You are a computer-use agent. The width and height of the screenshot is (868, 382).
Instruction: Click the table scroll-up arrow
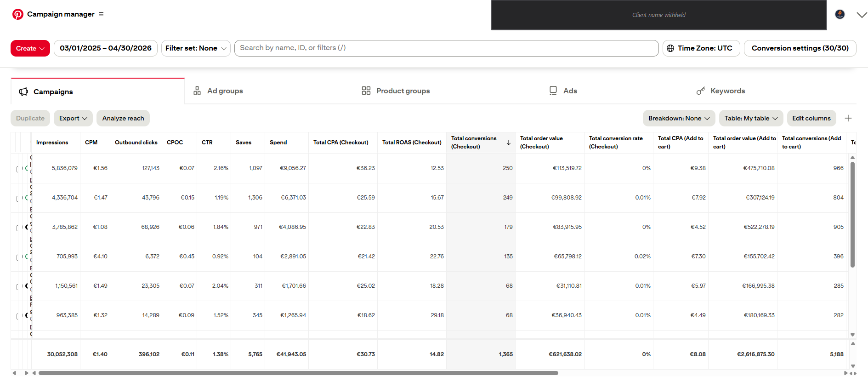point(852,157)
